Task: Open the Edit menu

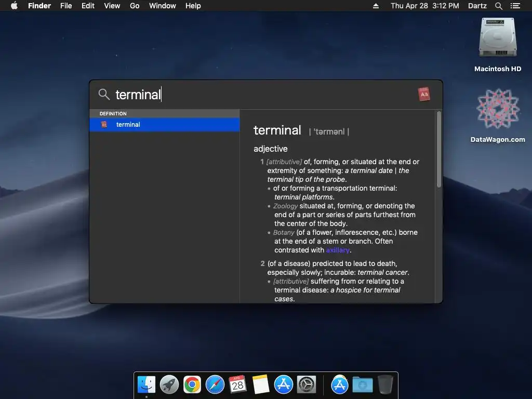Action: click(88, 6)
